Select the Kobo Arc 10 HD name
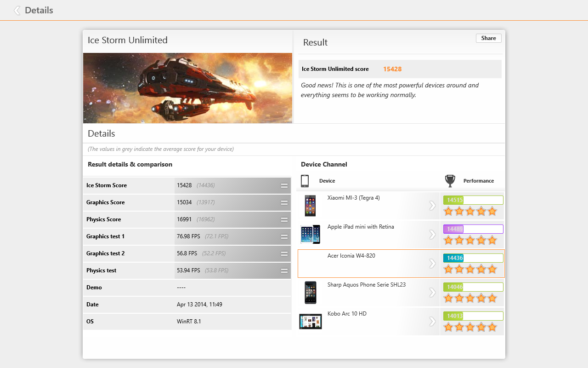The image size is (588, 368). pos(347,314)
